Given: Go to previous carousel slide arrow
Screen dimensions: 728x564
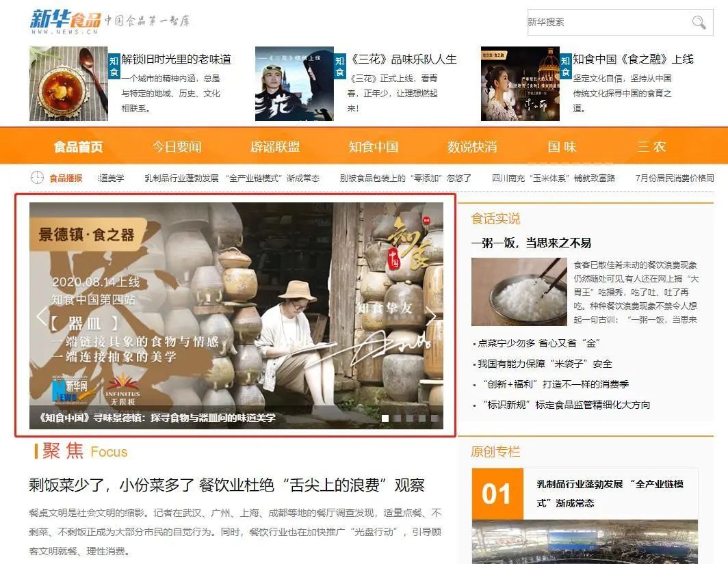Looking at the screenshot, I should point(42,316).
